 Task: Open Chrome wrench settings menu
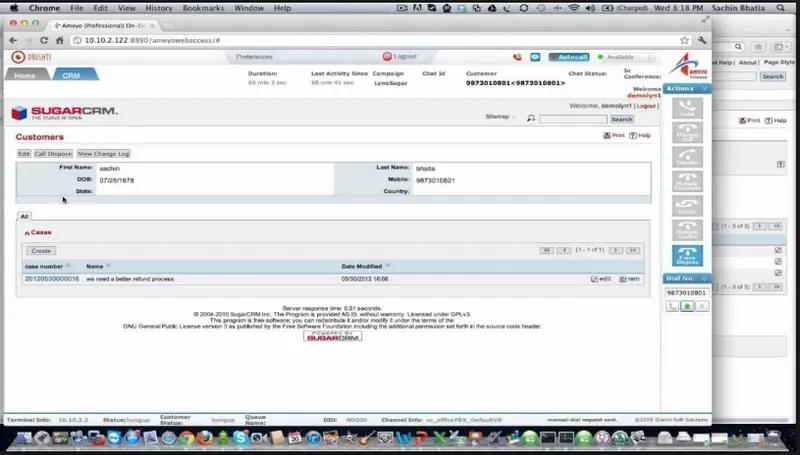(702, 40)
